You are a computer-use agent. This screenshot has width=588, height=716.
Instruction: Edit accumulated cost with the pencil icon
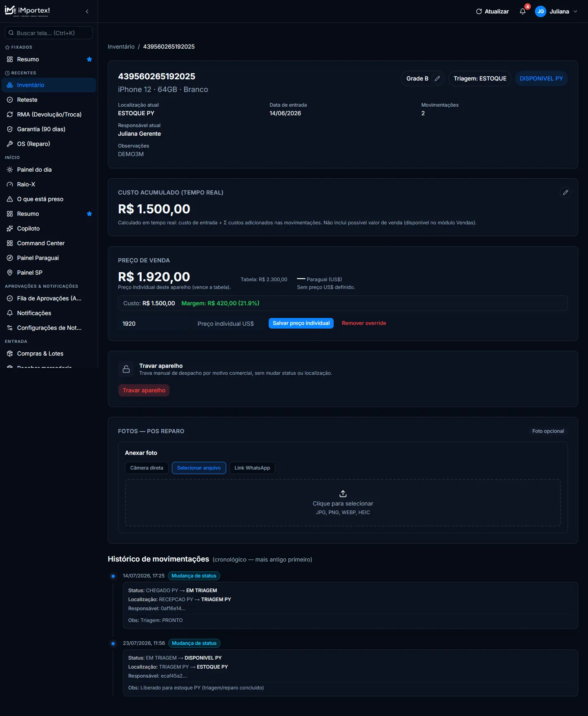pyautogui.click(x=566, y=192)
